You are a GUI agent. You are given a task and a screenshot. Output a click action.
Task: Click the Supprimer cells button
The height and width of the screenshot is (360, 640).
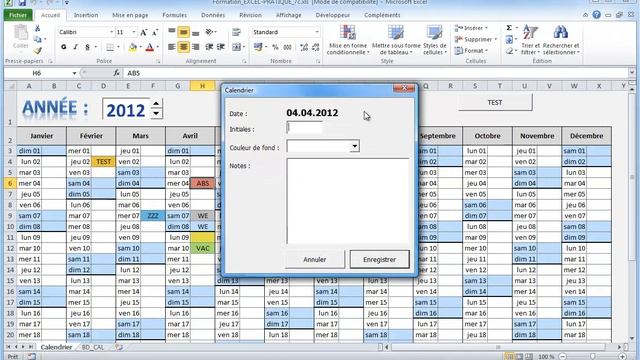pos(476,40)
